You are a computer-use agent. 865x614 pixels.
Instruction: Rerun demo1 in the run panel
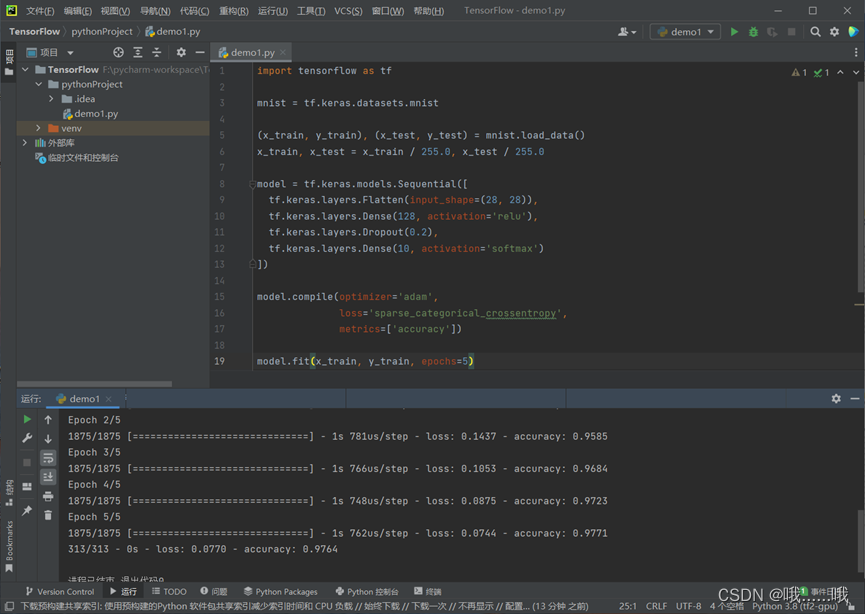(27, 419)
